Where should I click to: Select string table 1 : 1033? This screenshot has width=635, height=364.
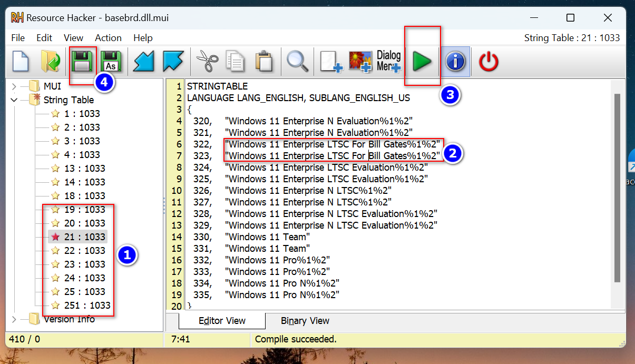[x=82, y=114]
